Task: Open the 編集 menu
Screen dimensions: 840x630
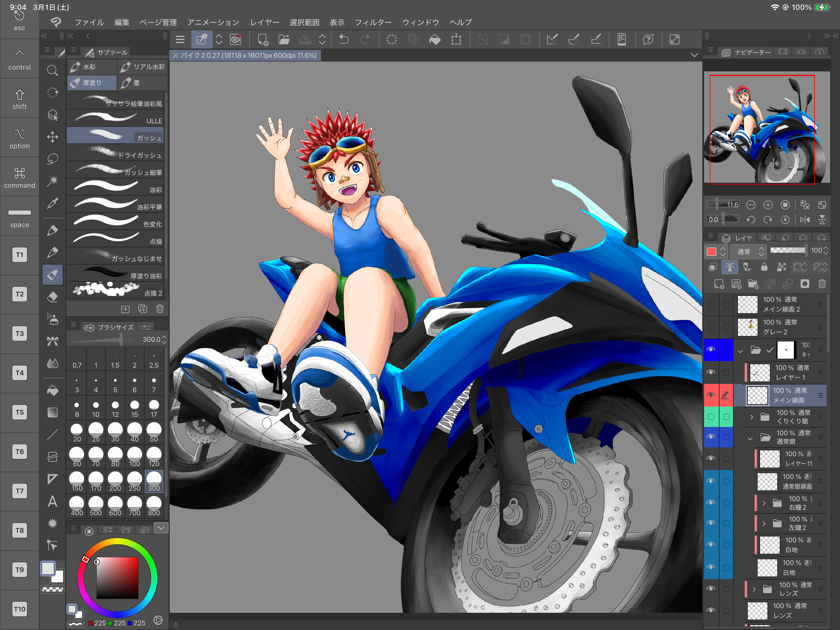Action: click(x=122, y=22)
